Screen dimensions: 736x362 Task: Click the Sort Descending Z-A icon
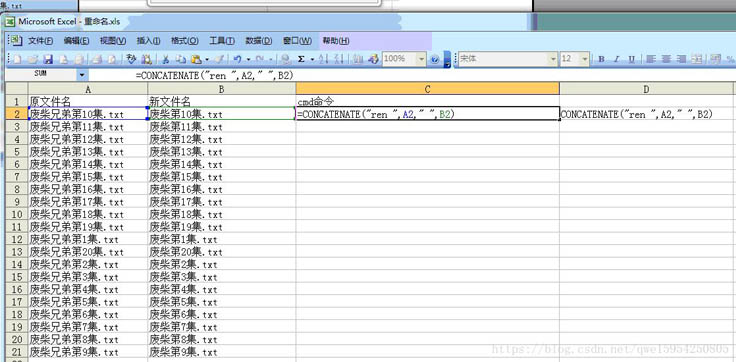[339, 59]
